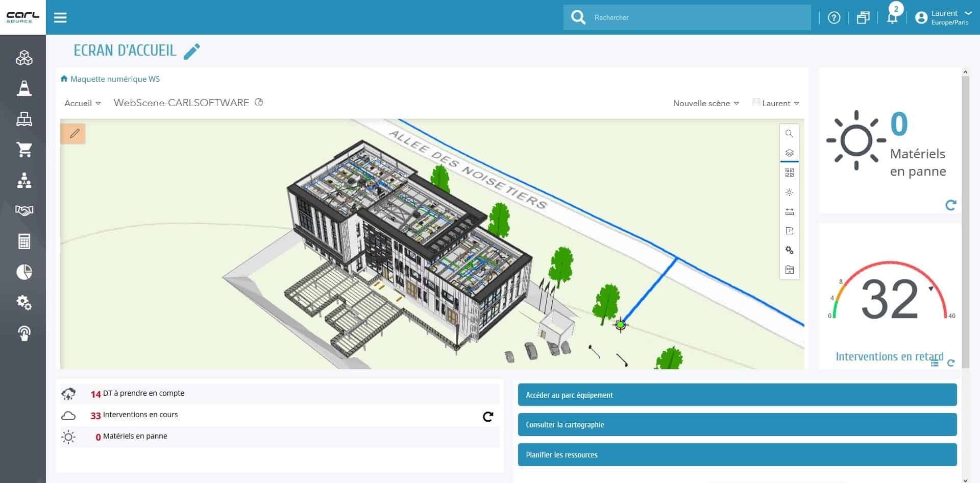Open the Maquette numérique WS link
Screen dimensions: 980x483
(115, 79)
